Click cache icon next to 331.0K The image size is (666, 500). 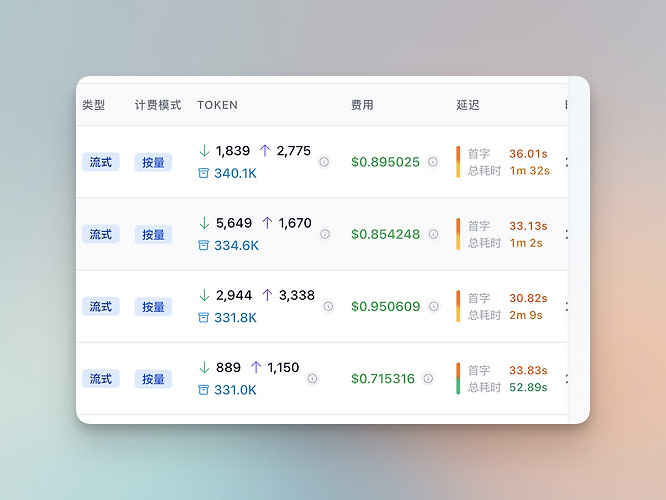(x=203, y=390)
